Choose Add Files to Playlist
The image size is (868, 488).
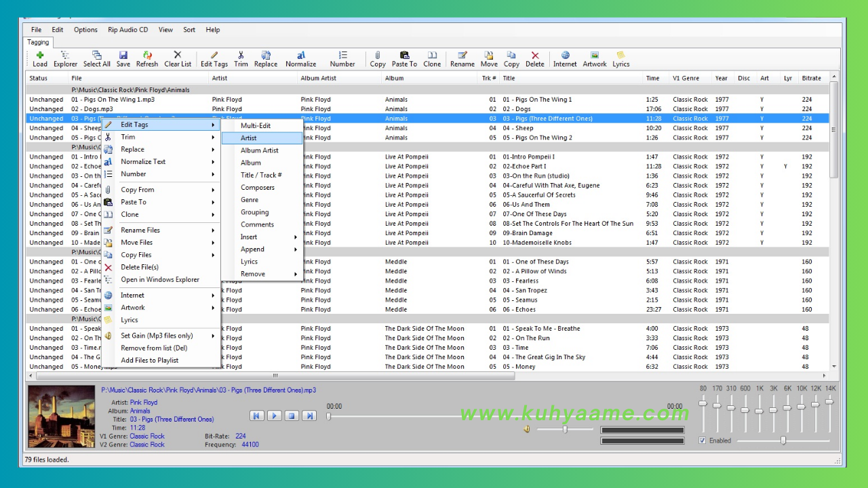tap(161, 360)
